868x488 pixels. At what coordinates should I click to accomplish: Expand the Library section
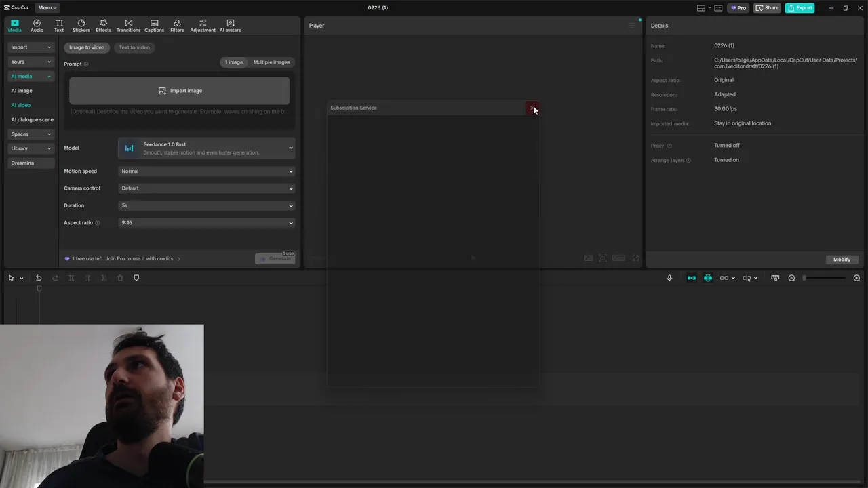tap(31, 148)
